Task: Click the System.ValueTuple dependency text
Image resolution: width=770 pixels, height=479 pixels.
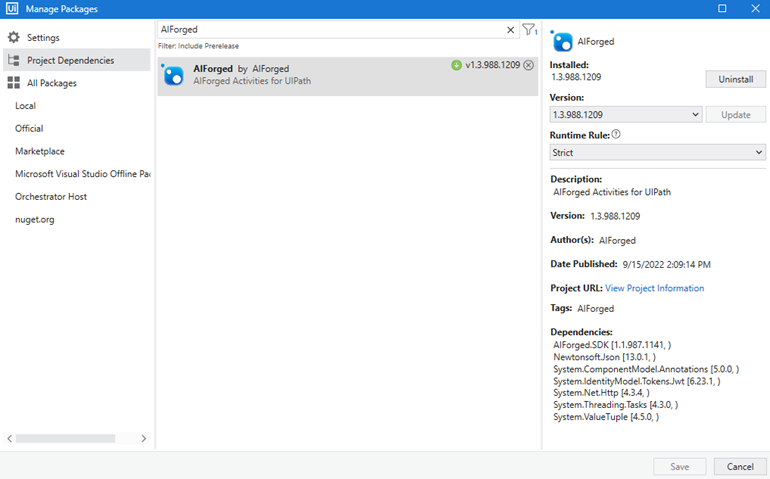Action: click(606, 417)
